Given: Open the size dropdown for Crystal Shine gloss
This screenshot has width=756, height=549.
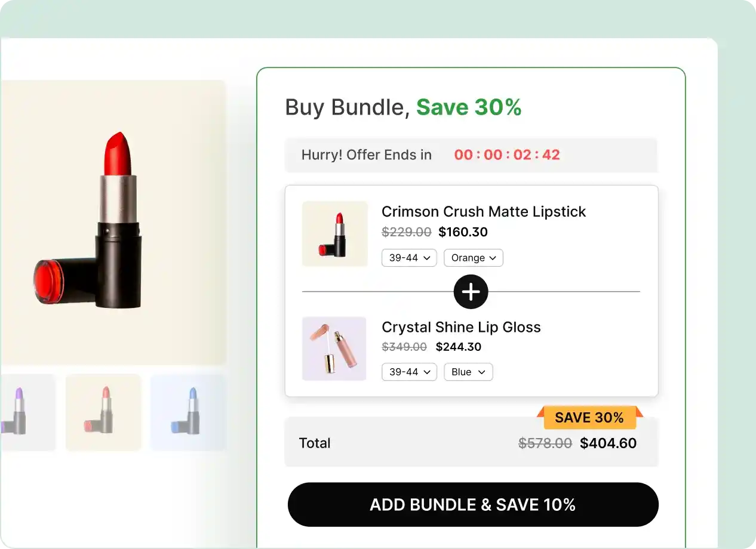Looking at the screenshot, I should [x=409, y=372].
